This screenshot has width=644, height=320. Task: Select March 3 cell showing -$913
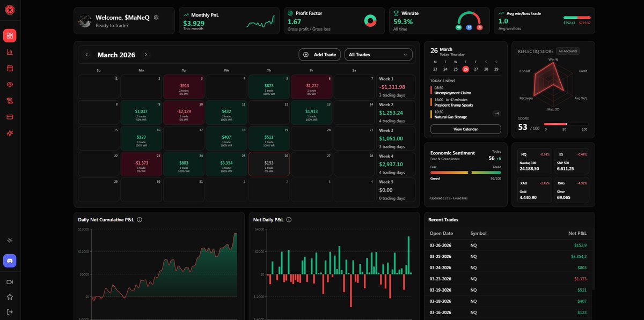point(183,86)
